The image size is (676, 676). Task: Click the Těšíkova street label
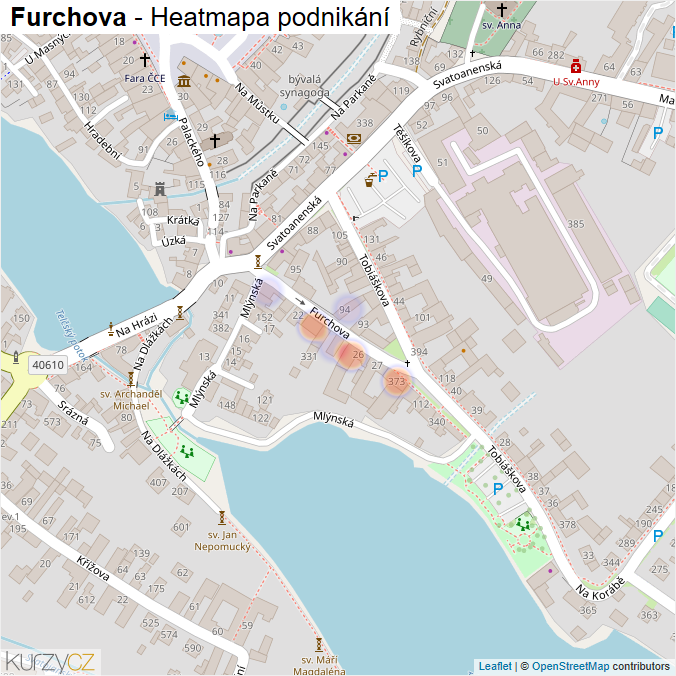pyautogui.click(x=407, y=142)
